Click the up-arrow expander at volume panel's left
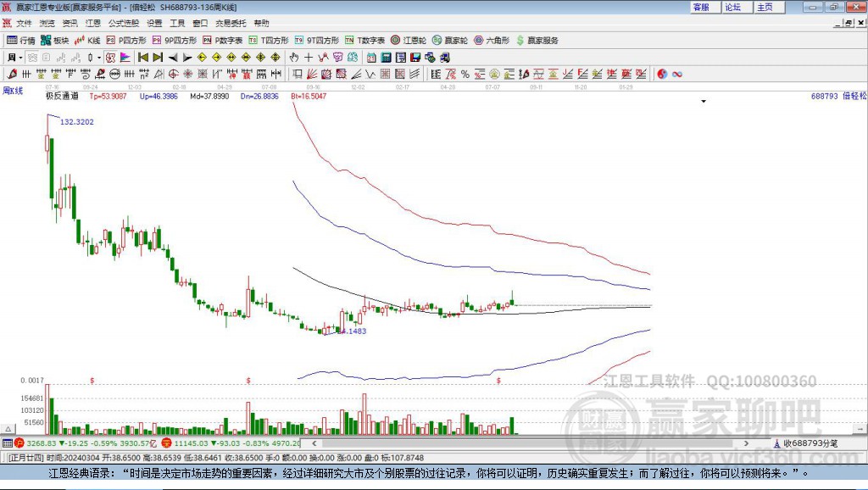The width and height of the screenshot is (868, 490). [x=8, y=429]
